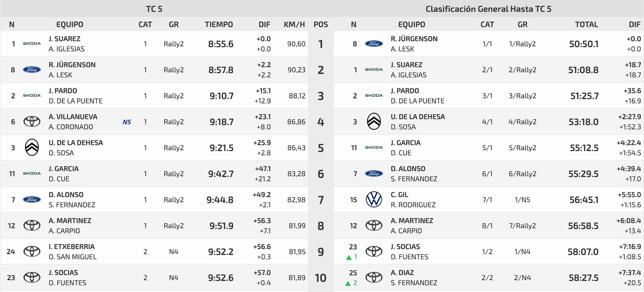
Task: Click the NS marker on A. Villanueva's row
Action: [127, 122]
